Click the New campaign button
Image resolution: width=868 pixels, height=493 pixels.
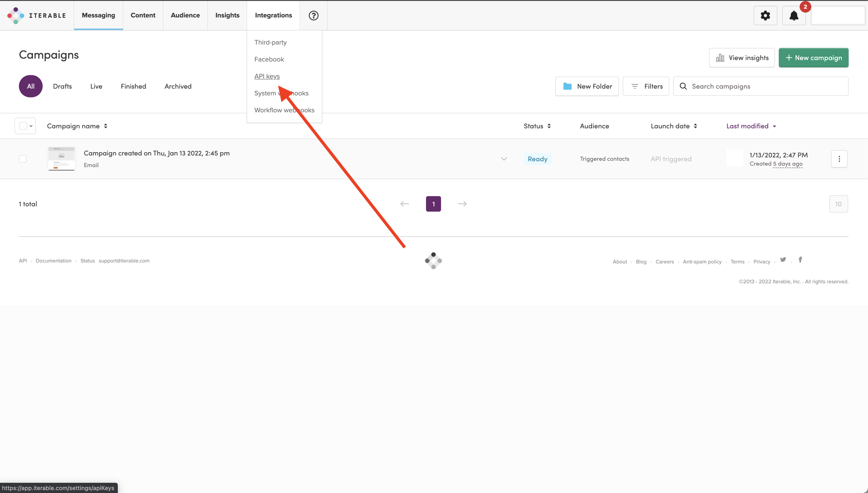(813, 58)
